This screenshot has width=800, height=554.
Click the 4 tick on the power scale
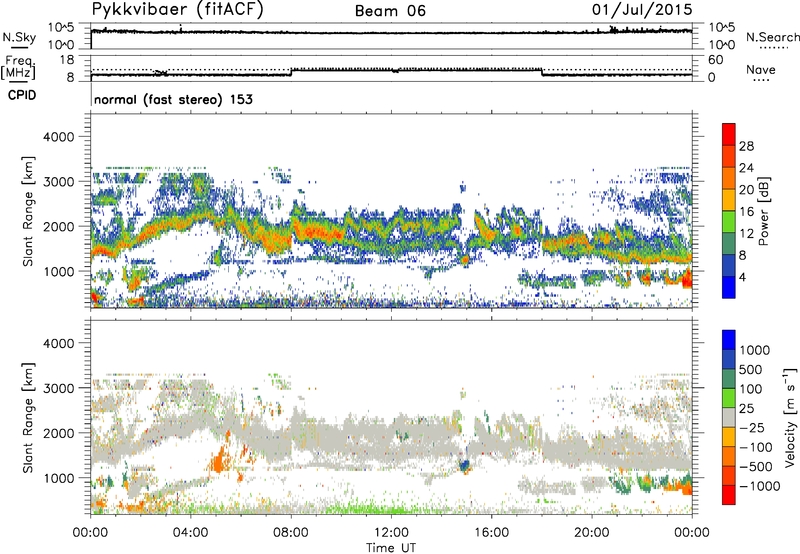(x=742, y=277)
